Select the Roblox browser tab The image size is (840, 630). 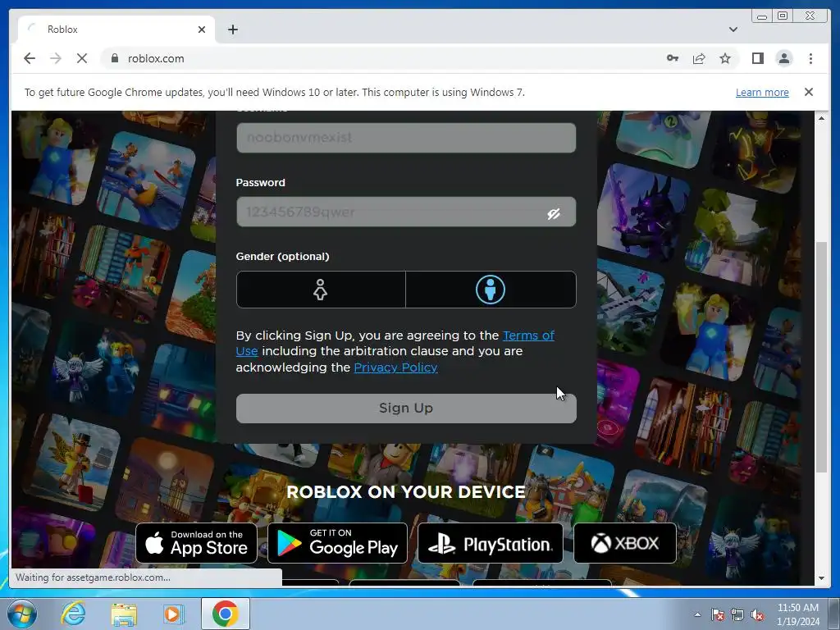pyautogui.click(x=116, y=30)
